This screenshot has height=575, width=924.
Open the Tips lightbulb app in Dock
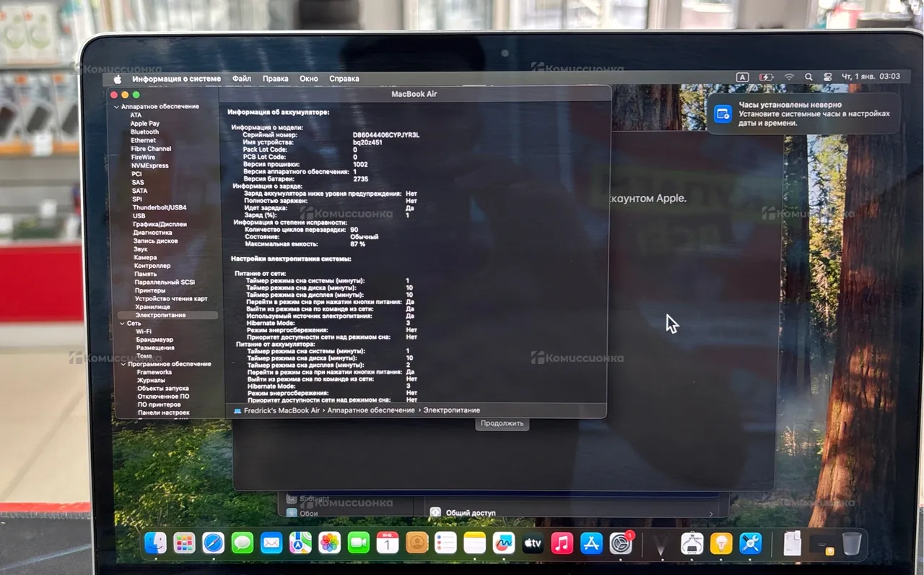721,542
